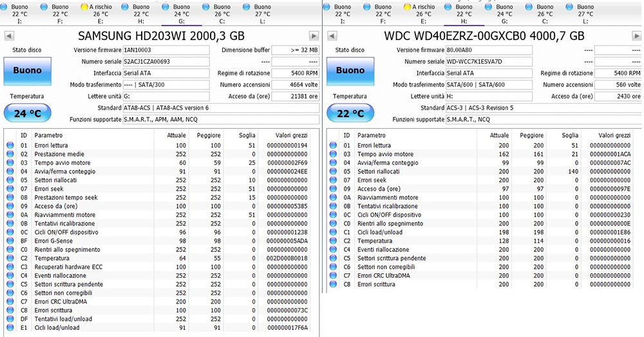This screenshot has height=337, width=644.
Task: Select the I: drive tab in Samsung window
Action: (x=15, y=13)
